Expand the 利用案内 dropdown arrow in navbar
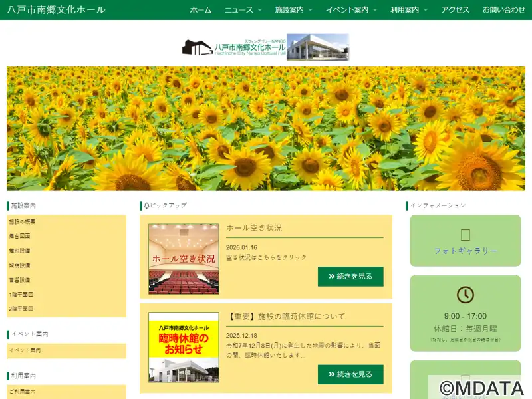 coord(426,10)
